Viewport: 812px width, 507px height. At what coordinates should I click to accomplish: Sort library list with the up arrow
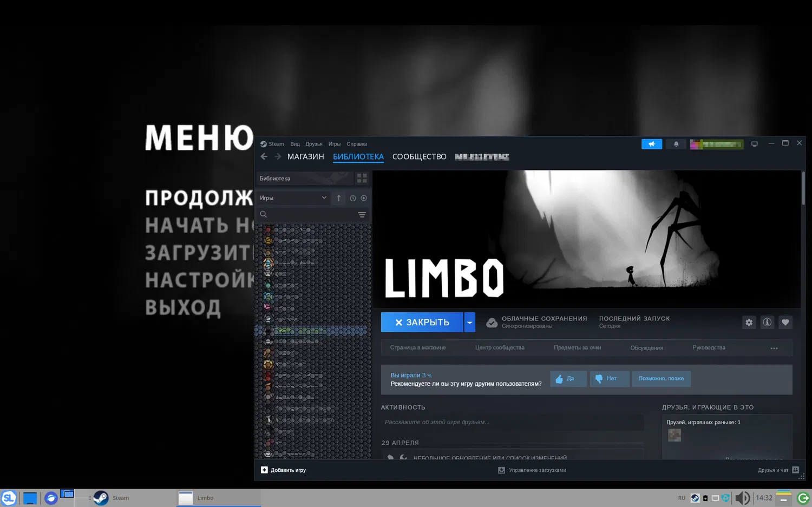click(x=339, y=198)
